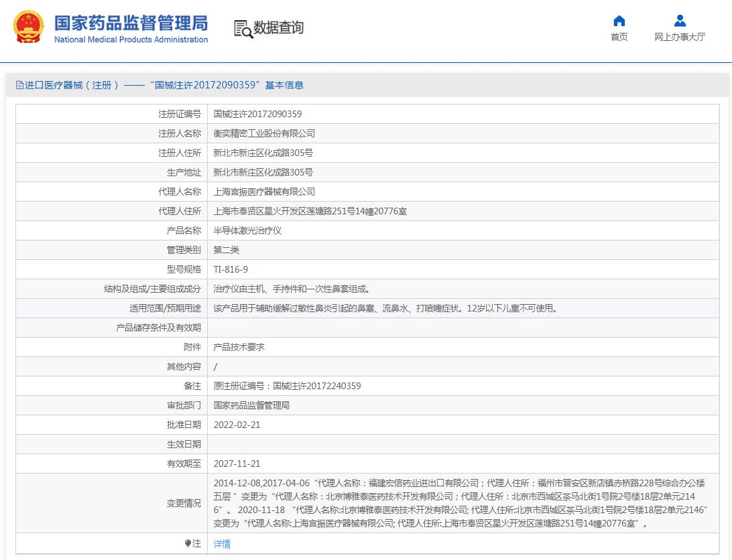The image size is (732, 560).
Task: Click the 代理人名称 label
Action: (x=180, y=192)
